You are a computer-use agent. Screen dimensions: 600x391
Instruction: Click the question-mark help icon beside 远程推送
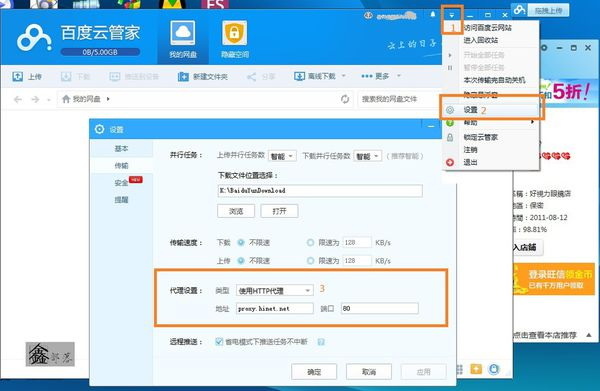click(x=321, y=342)
